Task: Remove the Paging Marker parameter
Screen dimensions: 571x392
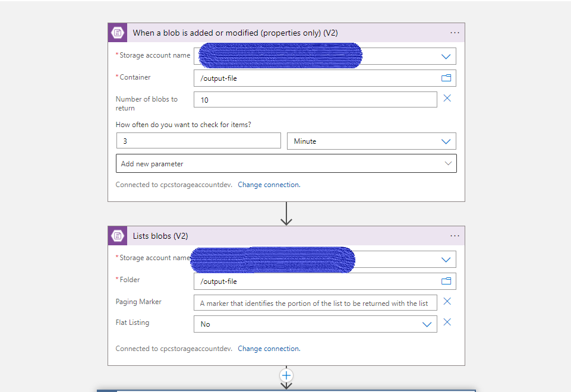Action: click(447, 301)
